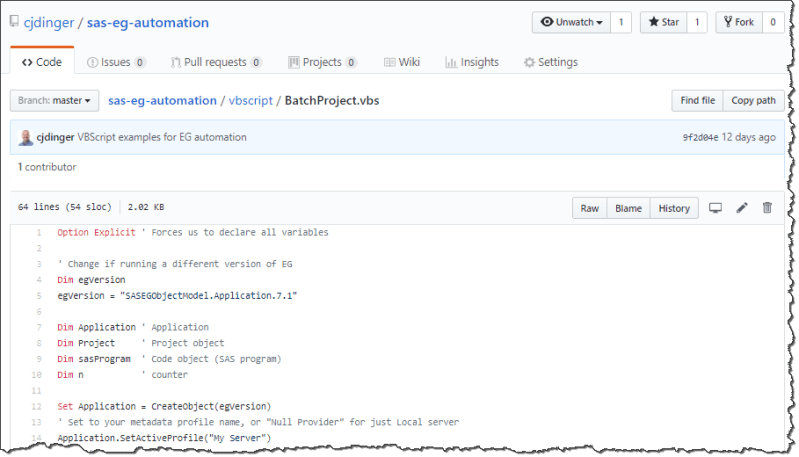Star the repository
799x457 pixels.
(663, 22)
